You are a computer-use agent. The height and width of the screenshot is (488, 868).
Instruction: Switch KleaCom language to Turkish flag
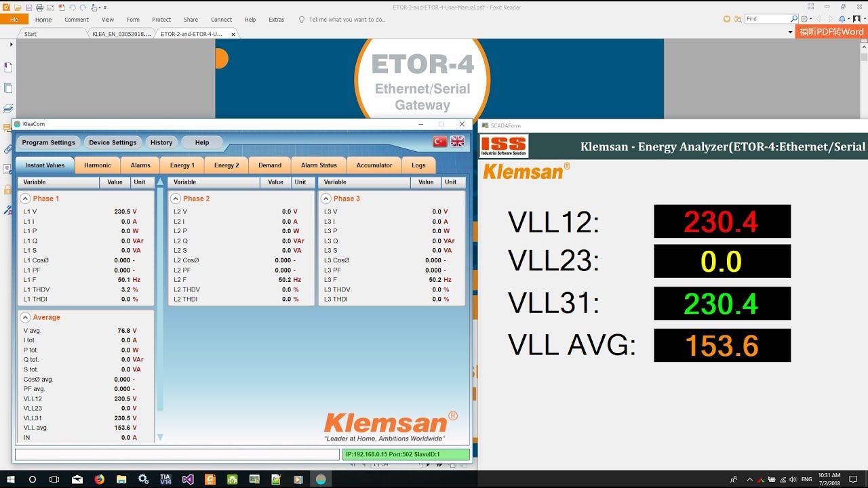pyautogui.click(x=440, y=141)
